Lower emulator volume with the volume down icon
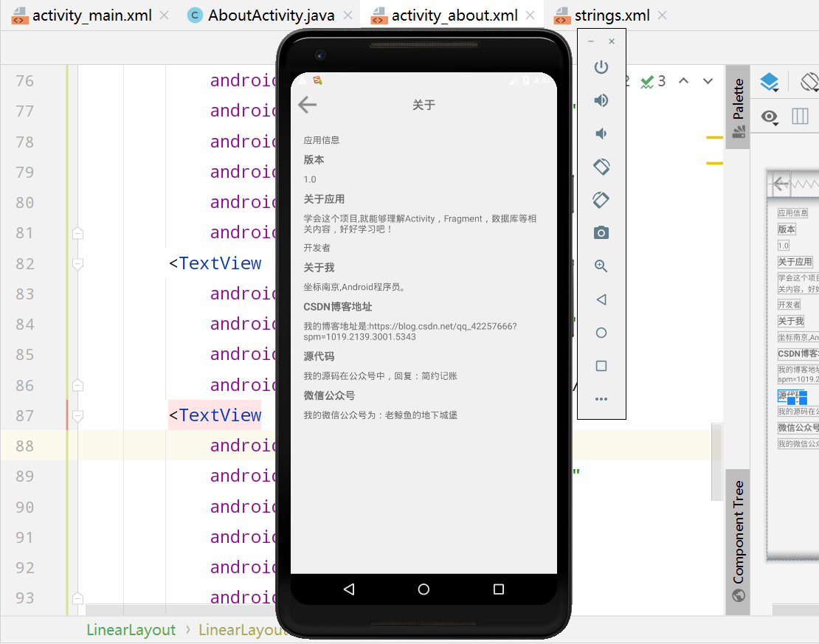This screenshot has width=819, height=644. pyautogui.click(x=601, y=134)
